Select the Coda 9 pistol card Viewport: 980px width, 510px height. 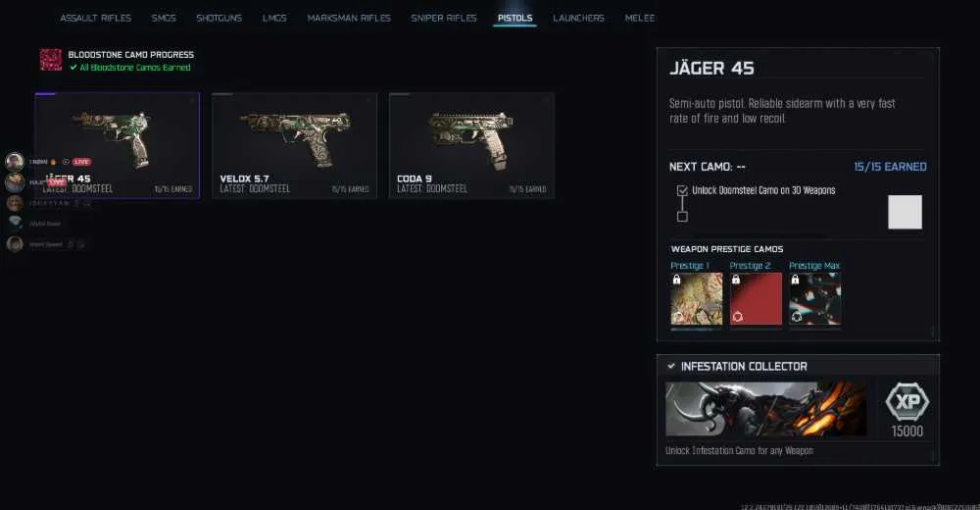(472, 146)
